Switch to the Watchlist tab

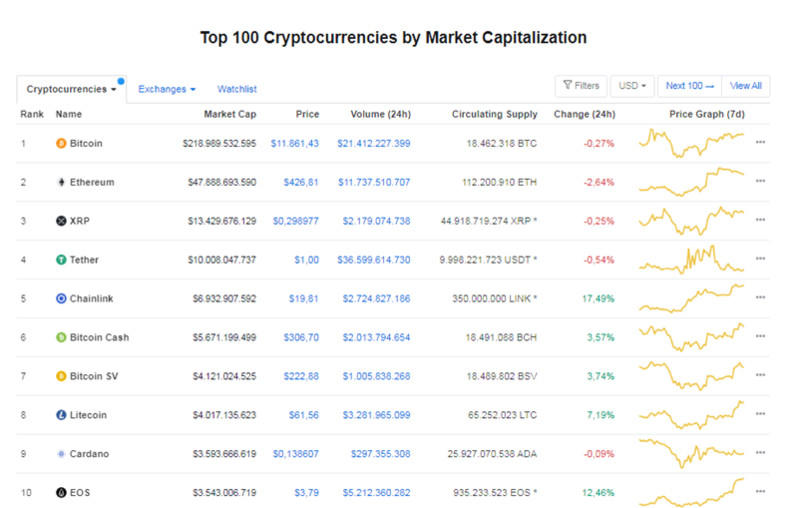click(237, 89)
